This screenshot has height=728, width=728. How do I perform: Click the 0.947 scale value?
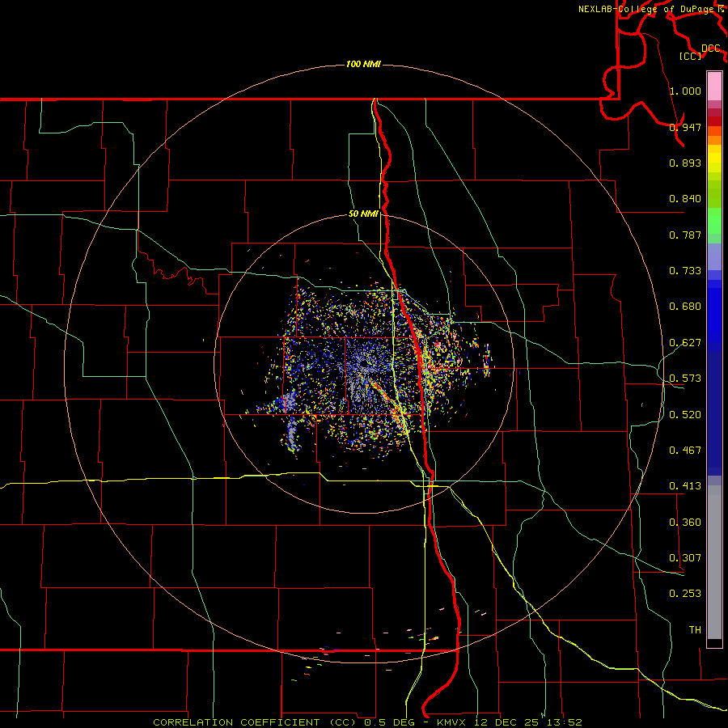[685, 127]
